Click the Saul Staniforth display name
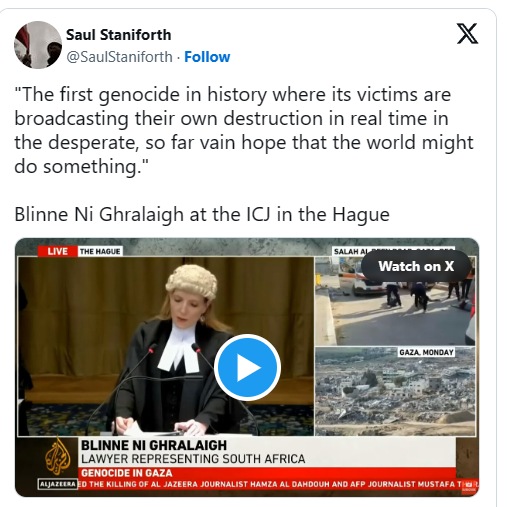The image size is (507, 507). [x=119, y=35]
